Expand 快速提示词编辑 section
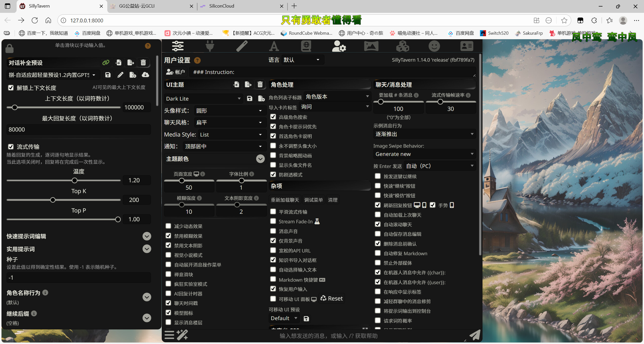This screenshot has width=644, height=344. pos(147,236)
